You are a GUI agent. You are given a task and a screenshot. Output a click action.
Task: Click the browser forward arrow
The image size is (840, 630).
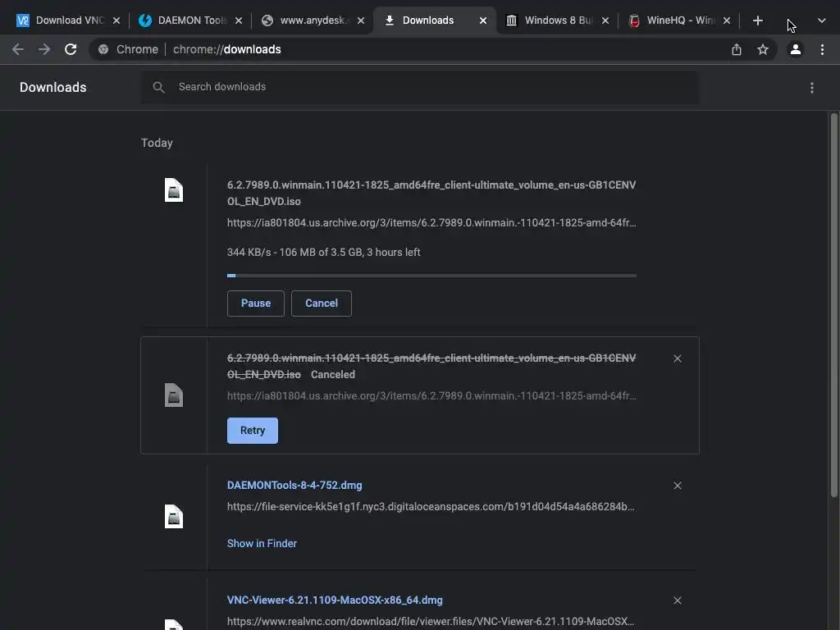click(44, 49)
